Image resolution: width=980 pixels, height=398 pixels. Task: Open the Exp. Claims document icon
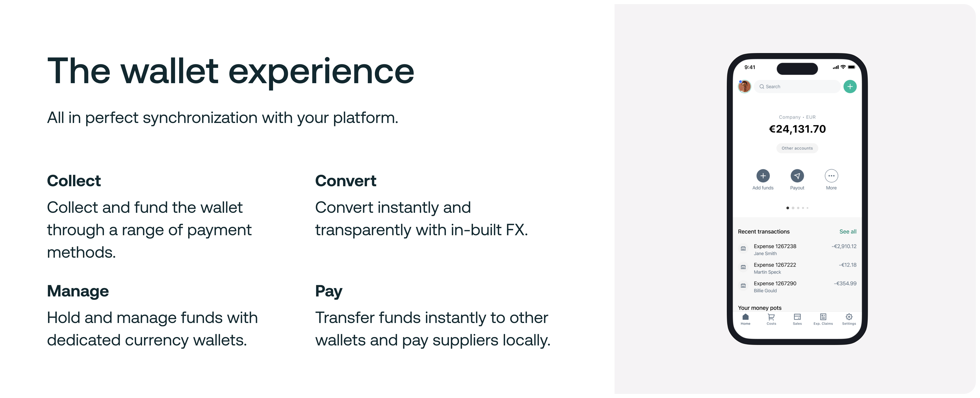coord(823,317)
